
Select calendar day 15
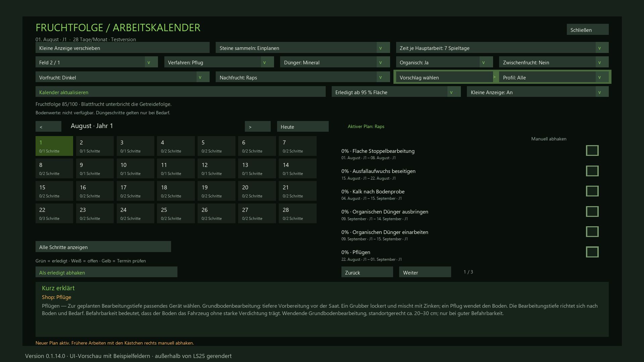(54, 191)
